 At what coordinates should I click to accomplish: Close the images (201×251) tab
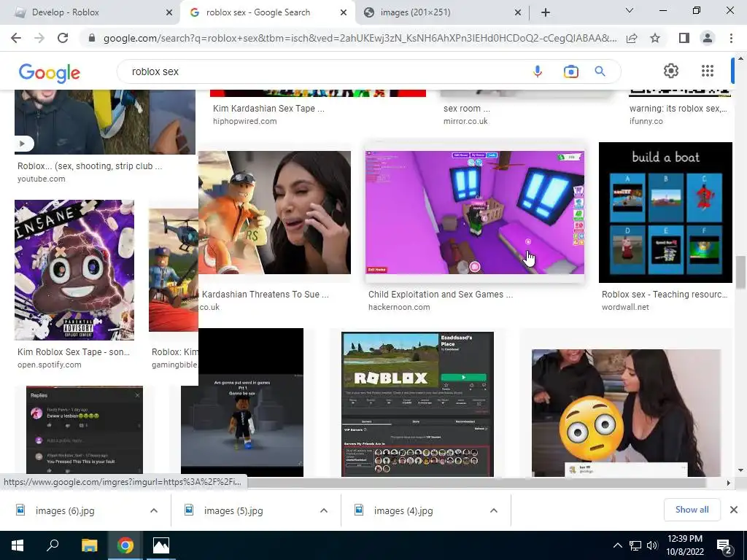(518, 12)
